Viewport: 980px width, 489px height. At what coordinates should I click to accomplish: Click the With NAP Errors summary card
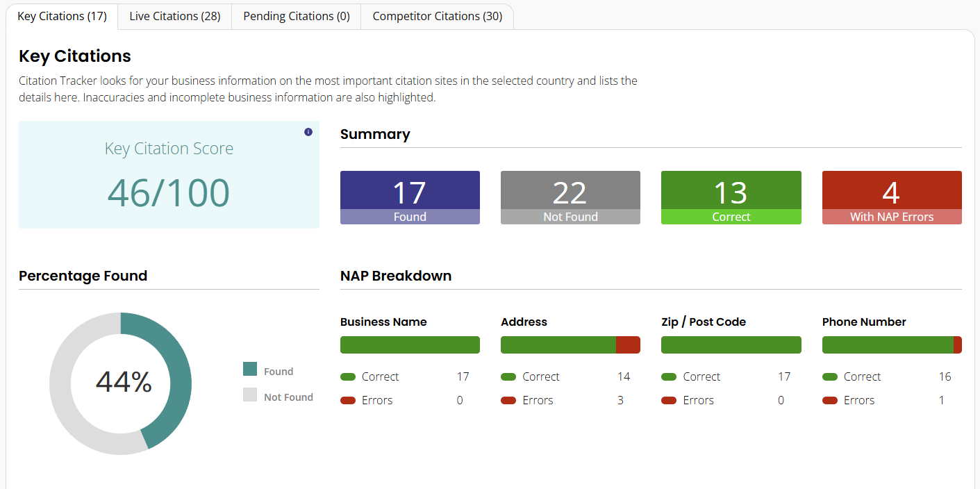(x=892, y=197)
